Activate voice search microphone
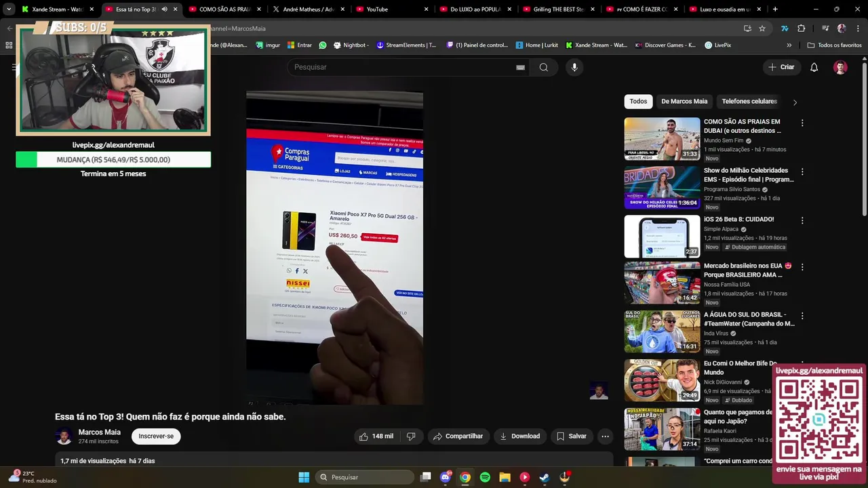Screen dimensions: 868x488 (x=574, y=67)
